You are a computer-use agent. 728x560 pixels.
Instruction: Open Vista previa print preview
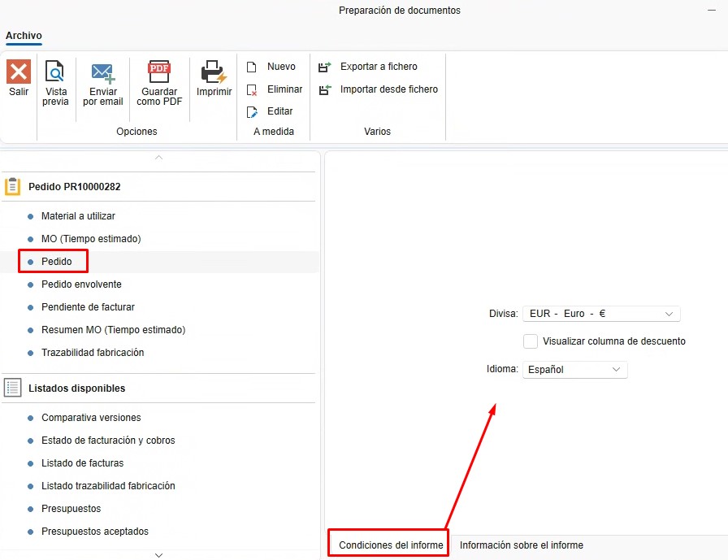55,84
